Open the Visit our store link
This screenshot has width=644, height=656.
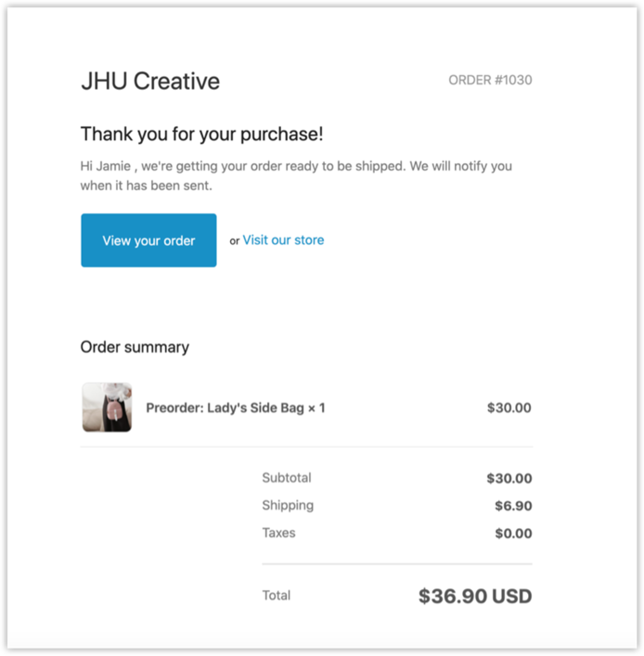pyautogui.click(x=283, y=240)
